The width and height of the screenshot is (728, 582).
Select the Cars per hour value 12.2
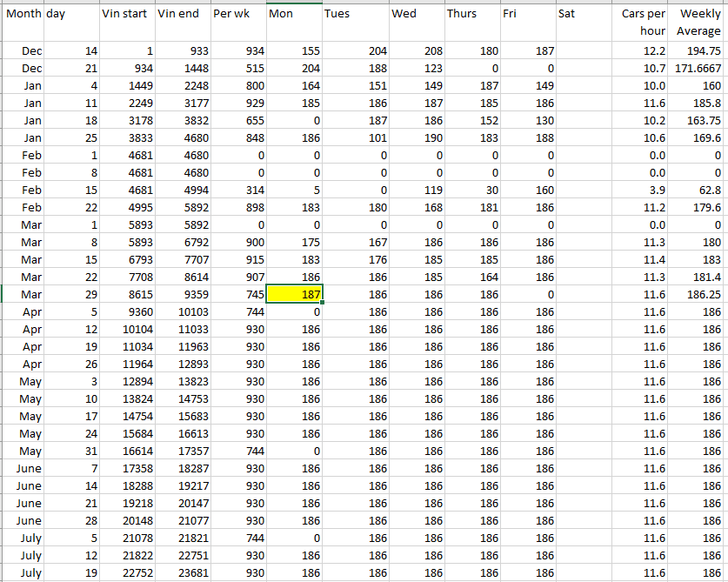(x=643, y=51)
